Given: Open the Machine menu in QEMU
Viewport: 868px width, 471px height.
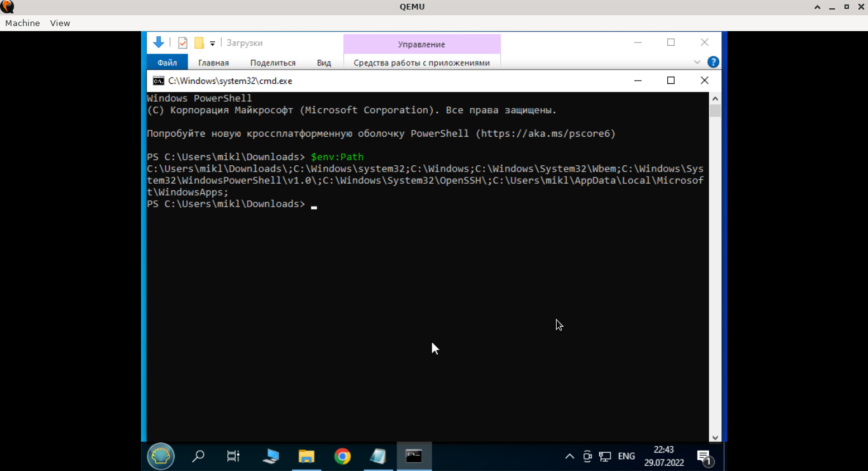Looking at the screenshot, I should point(22,23).
